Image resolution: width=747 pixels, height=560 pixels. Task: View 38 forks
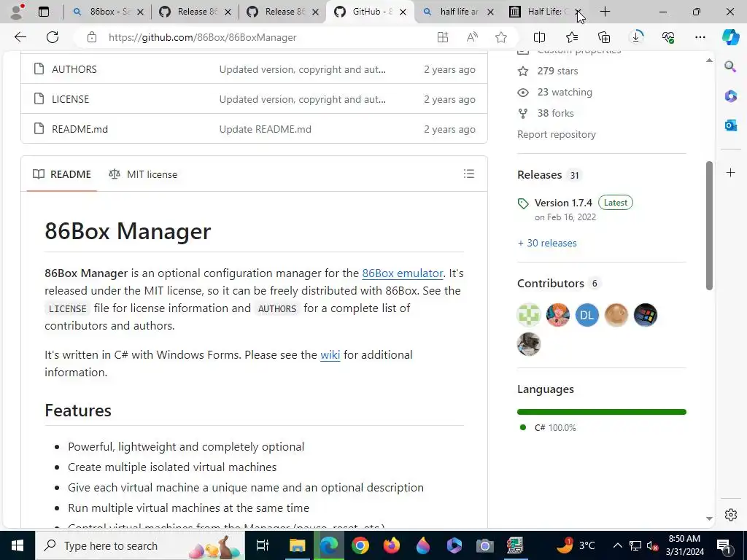555,113
